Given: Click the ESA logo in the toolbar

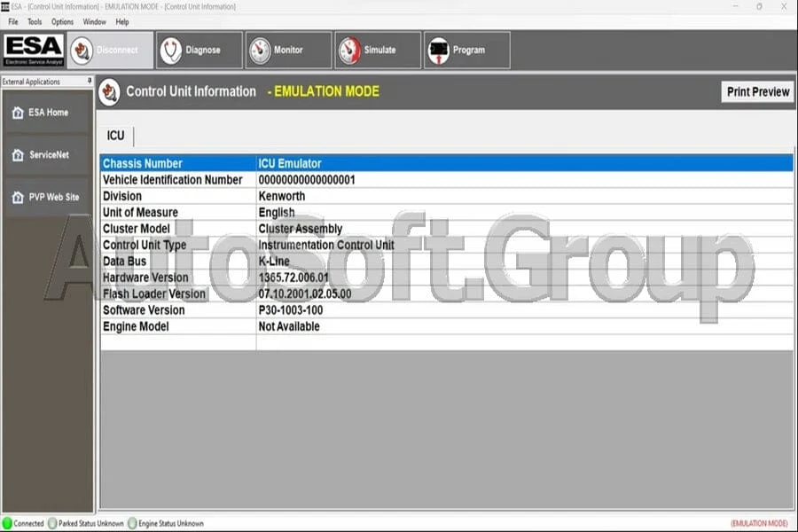Looking at the screenshot, I should [x=34, y=50].
